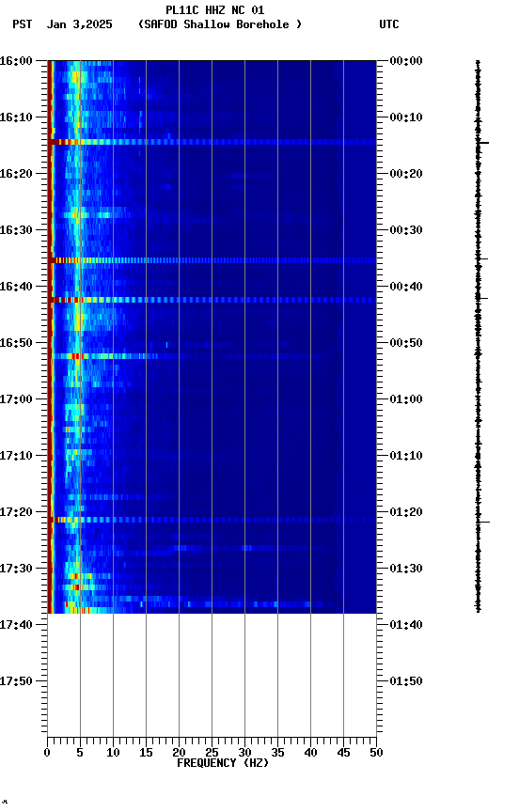Click the 17:50 PST time label

[x=16, y=681]
